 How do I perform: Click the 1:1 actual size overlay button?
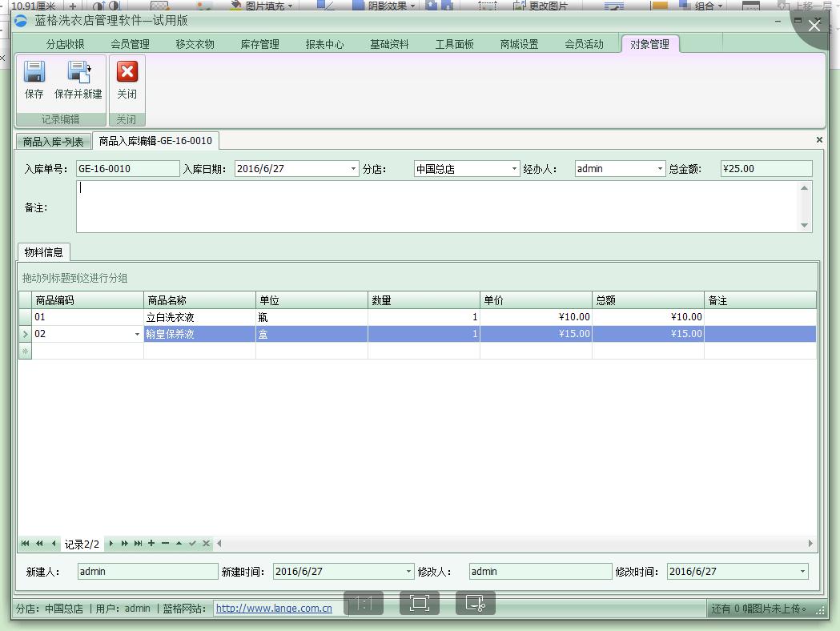364,604
